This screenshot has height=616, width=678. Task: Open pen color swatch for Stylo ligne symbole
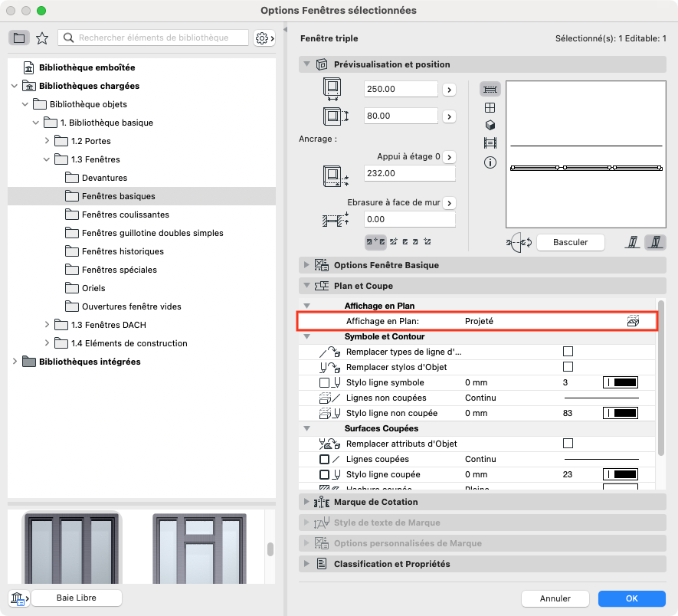621,382
